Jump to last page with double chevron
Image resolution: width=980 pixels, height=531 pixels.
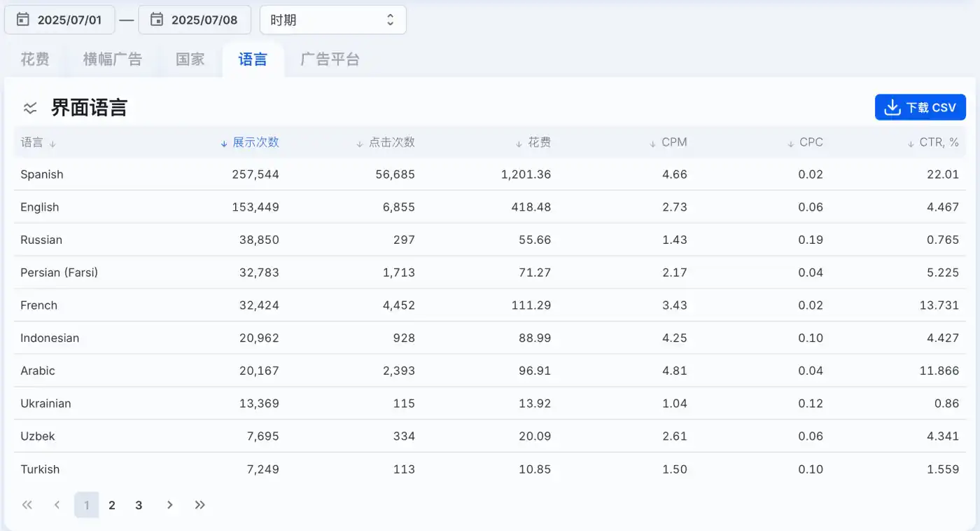pyautogui.click(x=200, y=505)
